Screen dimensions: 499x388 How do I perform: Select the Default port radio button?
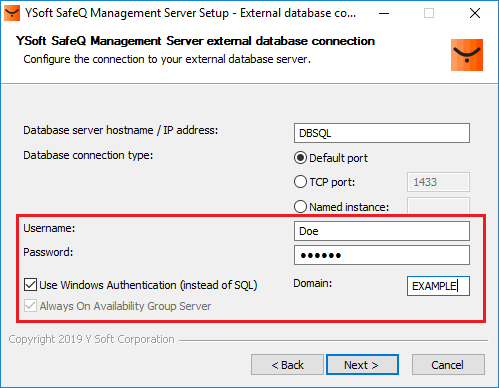[x=300, y=158]
